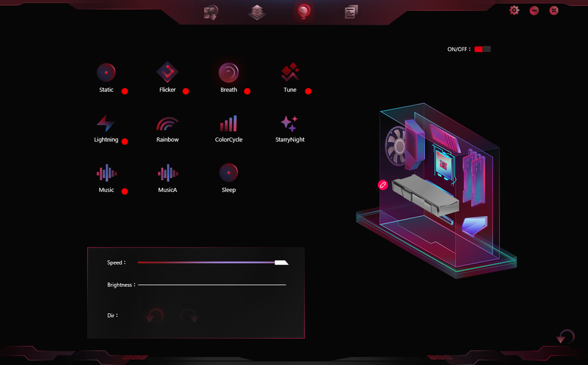Activate the Lightning effect icon
This screenshot has width=588, height=365.
pyautogui.click(x=106, y=123)
